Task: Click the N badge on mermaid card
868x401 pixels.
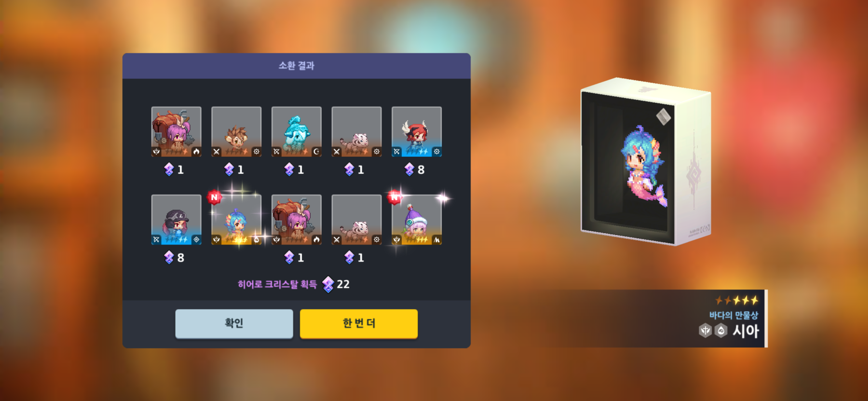Action: (x=214, y=197)
